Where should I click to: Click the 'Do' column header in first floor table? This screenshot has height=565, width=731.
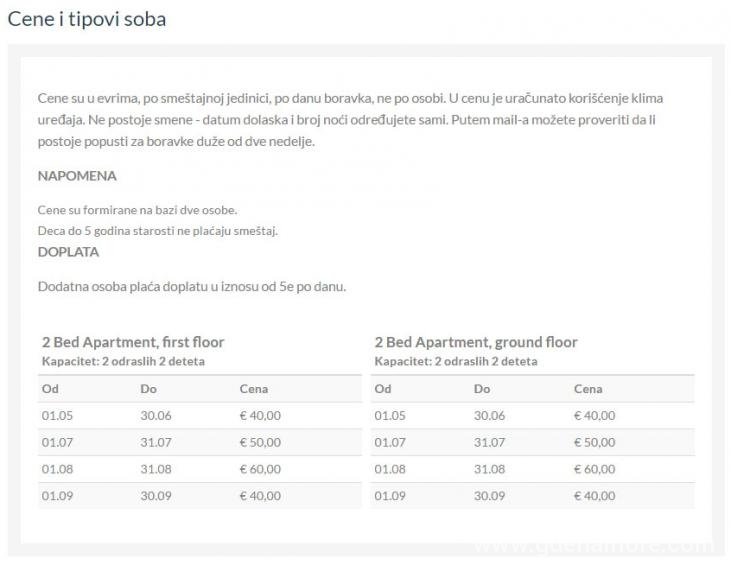click(148, 389)
